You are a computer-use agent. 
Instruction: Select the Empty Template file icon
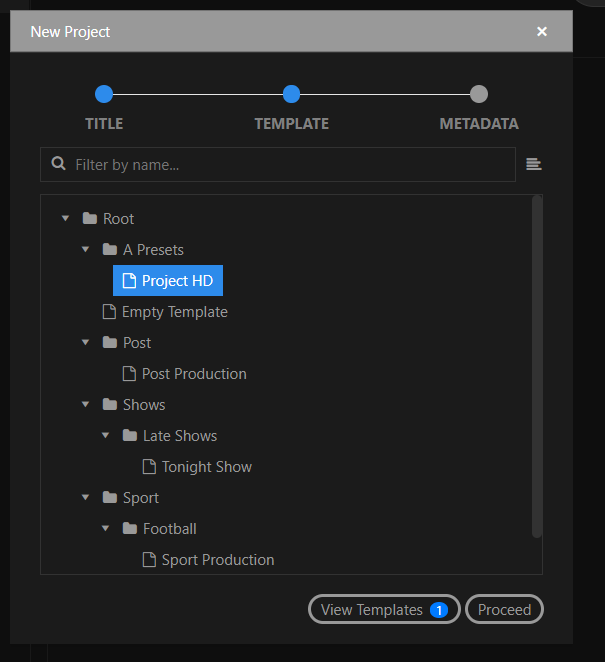(109, 312)
